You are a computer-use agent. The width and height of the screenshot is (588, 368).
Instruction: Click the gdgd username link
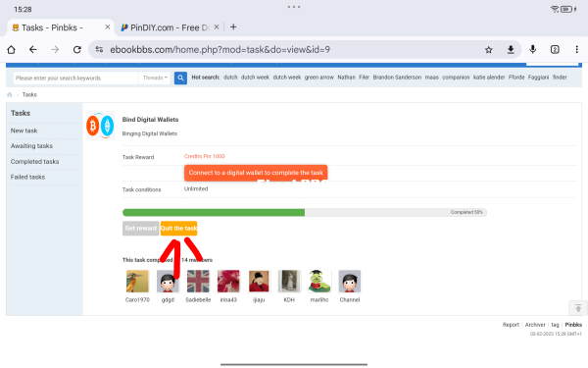click(168, 299)
